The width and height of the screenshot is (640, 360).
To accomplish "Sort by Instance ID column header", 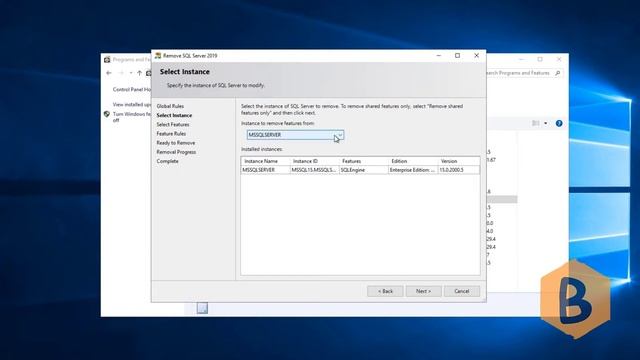I will (x=314, y=161).
